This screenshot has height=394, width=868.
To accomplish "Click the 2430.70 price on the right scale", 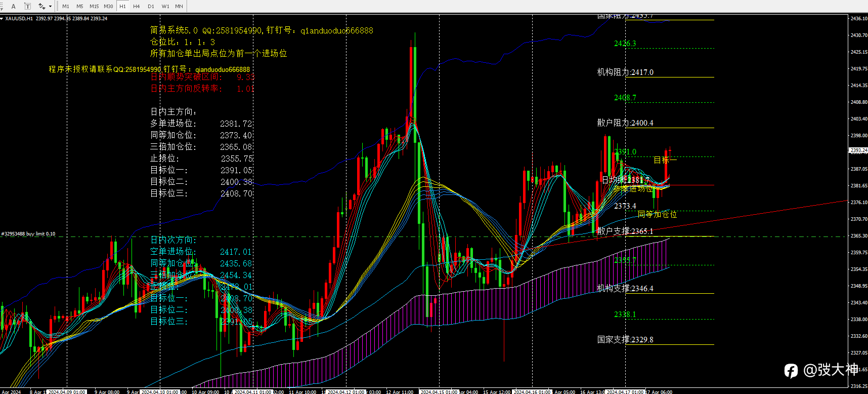I will coord(859,35).
